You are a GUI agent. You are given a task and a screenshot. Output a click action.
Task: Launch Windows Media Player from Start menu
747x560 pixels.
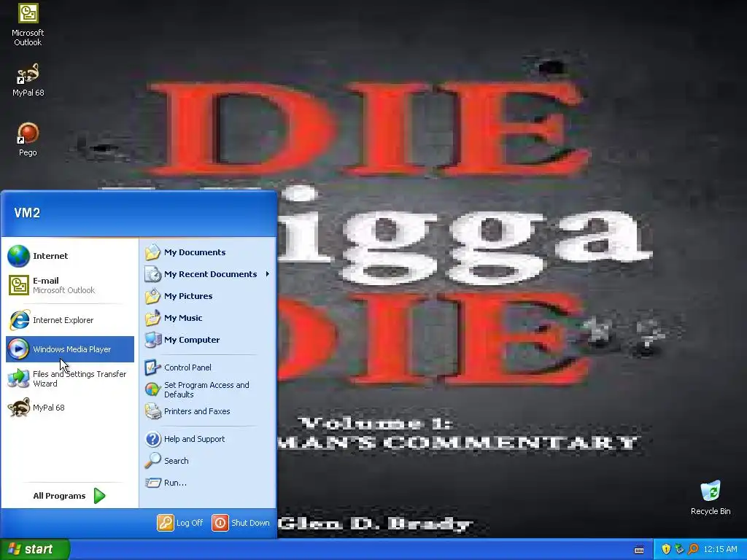[x=69, y=349]
